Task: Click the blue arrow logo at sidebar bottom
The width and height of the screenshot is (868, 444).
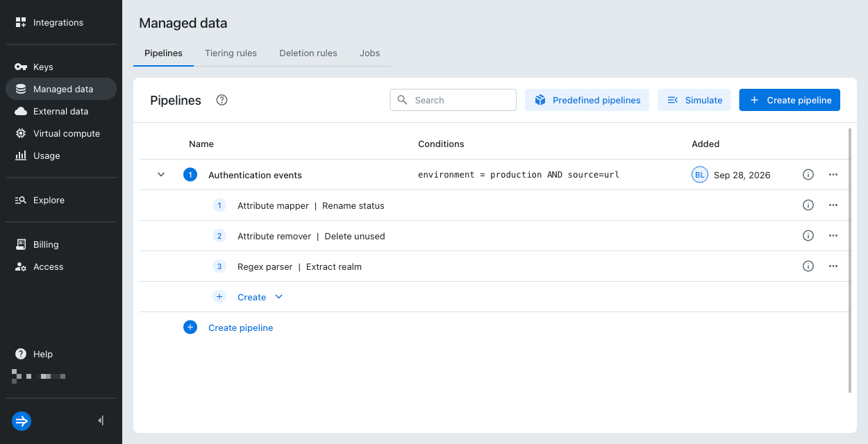Action: point(22,420)
